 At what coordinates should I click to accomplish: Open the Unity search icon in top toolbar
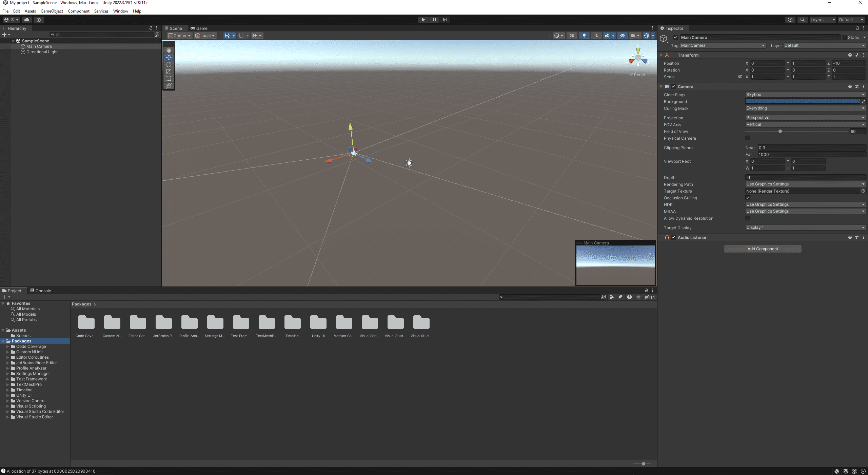(x=802, y=19)
